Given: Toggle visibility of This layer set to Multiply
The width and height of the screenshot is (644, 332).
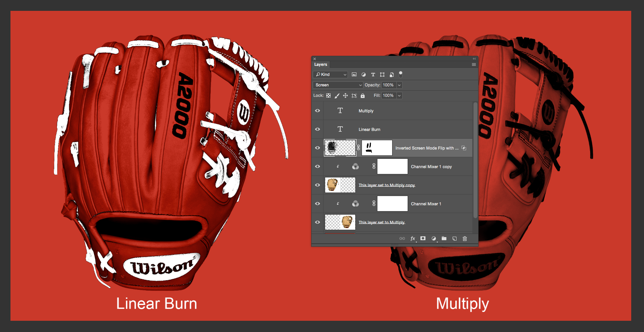Looking at the screenshot, I should coord(317,222).
